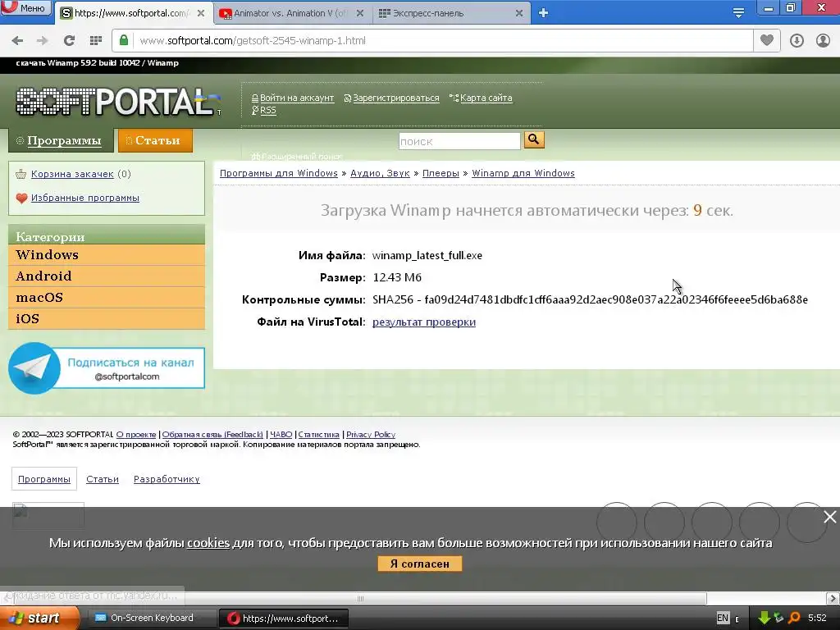Open the Корзина закачек link
Image resolution: width=840 pixels, height=630 pixels.
pyautogui.click(x=72, y=174)
